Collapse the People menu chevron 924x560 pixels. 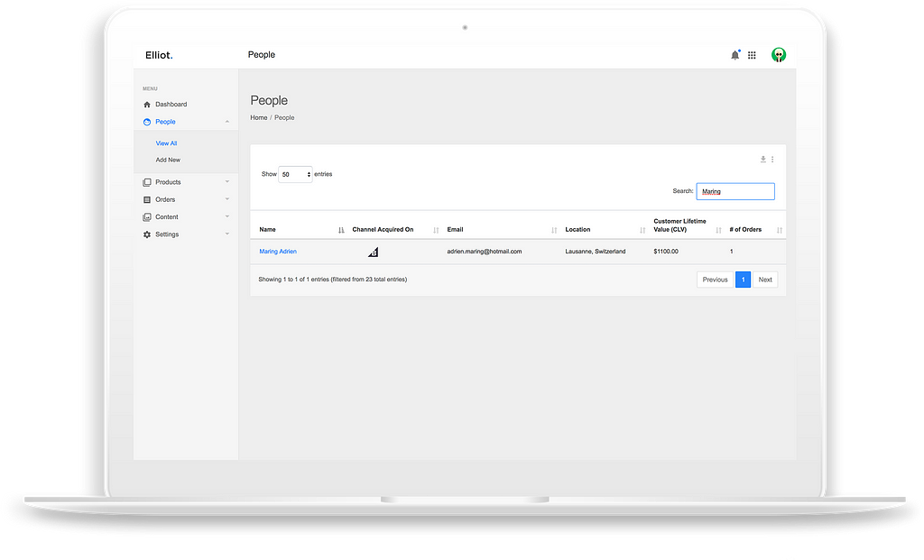pos(226,122)
